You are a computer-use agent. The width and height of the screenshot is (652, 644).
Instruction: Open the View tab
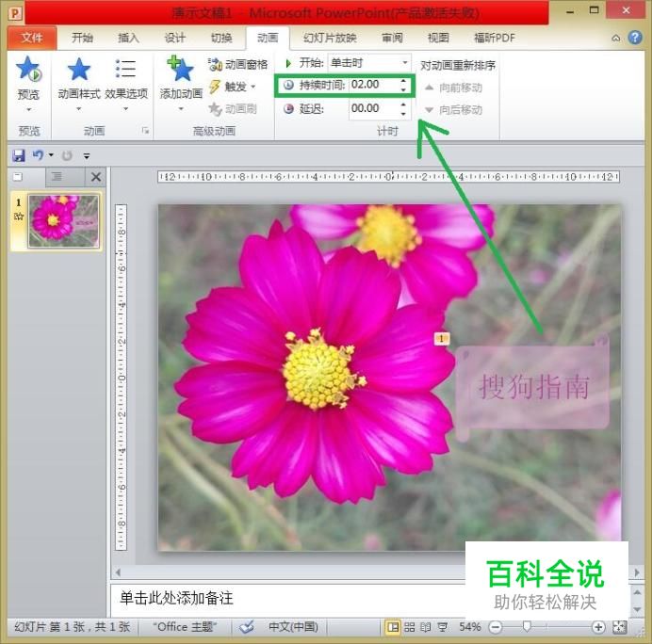pyautogui.click(x=438, y=38)
